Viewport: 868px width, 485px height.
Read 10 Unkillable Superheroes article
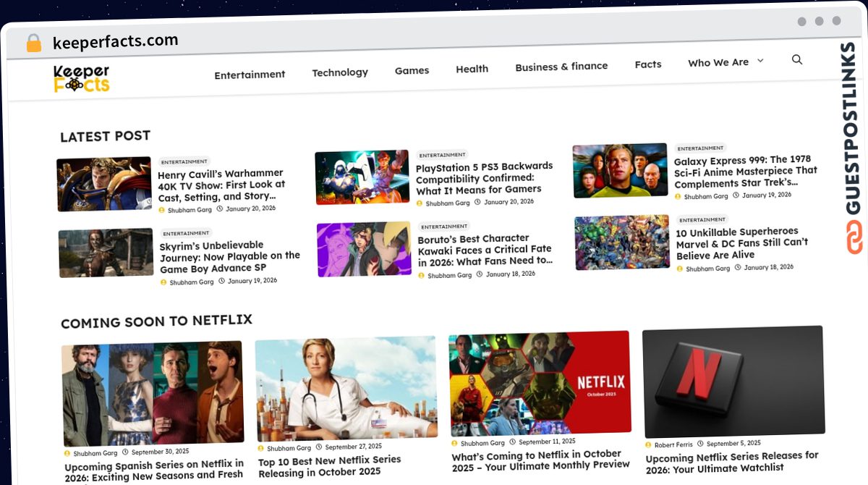(741, 243)
